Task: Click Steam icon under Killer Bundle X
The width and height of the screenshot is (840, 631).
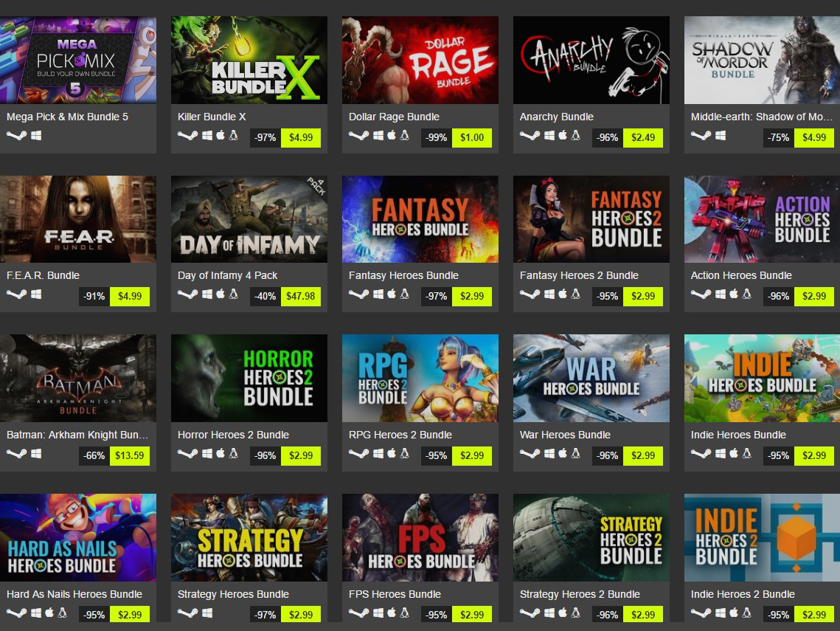Action: (x=187, y=136)
